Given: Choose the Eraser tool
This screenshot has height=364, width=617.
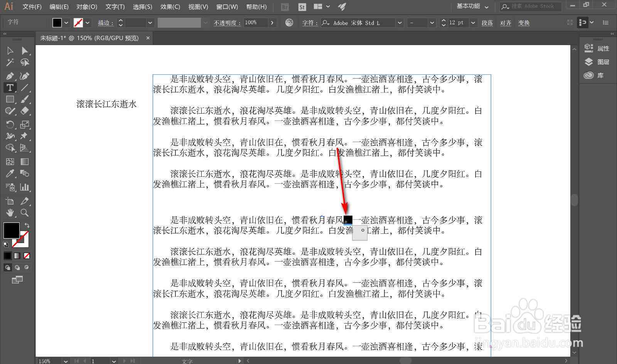Looking at the screenshot, I should tap(25, 111).
